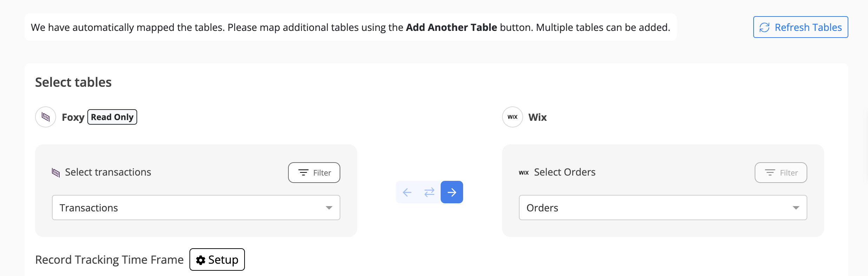The width and height of the screenshot is (868, 276).
Task: Select left arrow sync direction
Action: point(407,192)
